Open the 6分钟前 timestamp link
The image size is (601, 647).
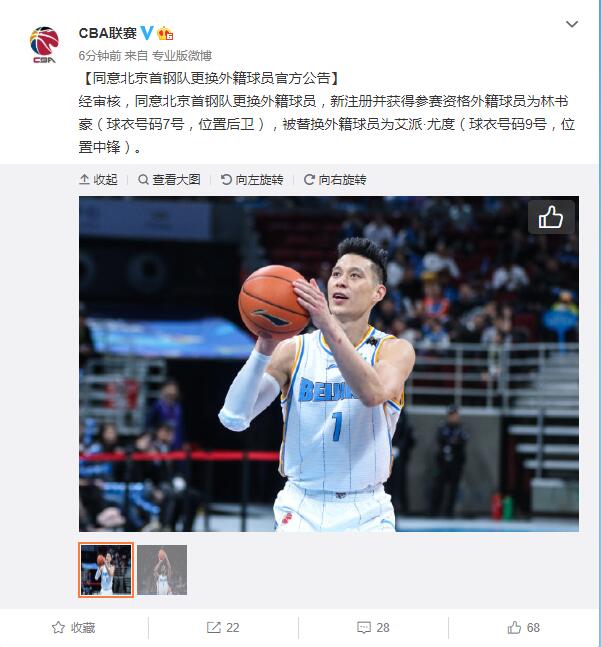100,56
